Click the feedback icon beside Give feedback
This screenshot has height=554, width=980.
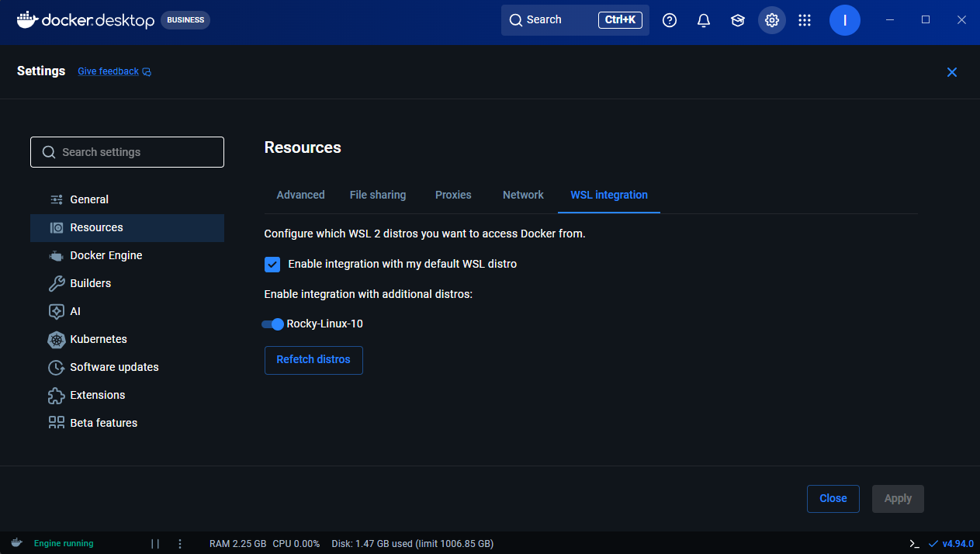tap(147, 71)
